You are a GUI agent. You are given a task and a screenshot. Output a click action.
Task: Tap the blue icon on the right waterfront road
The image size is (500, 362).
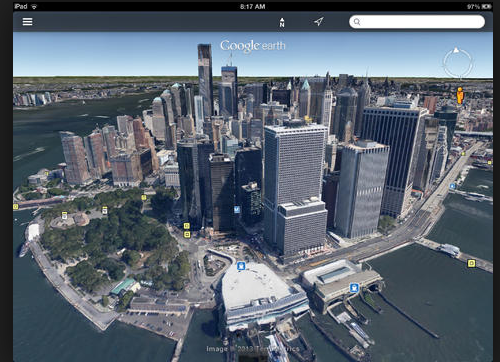452,186
